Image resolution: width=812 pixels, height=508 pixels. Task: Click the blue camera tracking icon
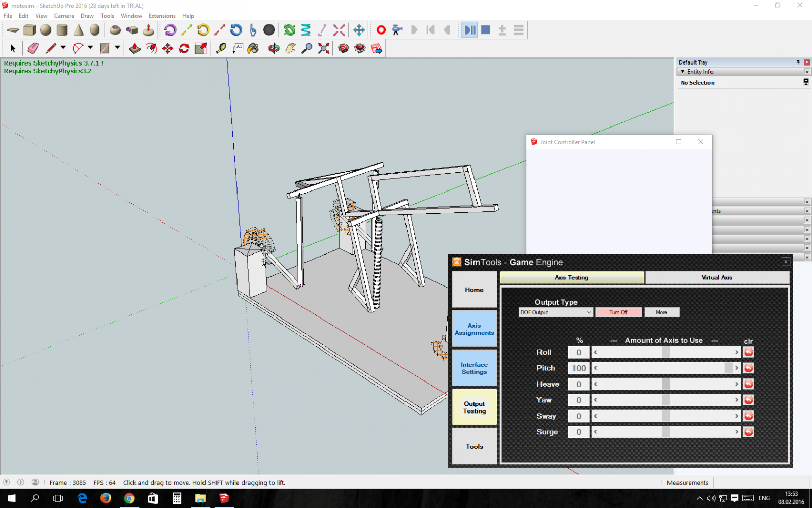[x=397, y=30]
